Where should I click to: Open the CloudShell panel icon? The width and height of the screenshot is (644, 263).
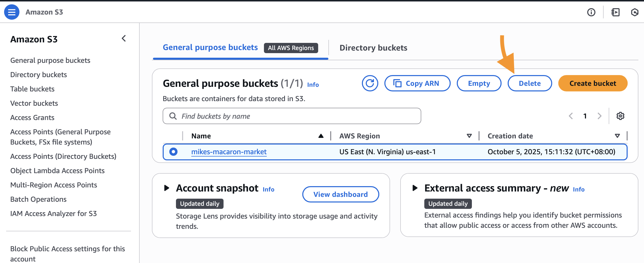click(615, 12)
